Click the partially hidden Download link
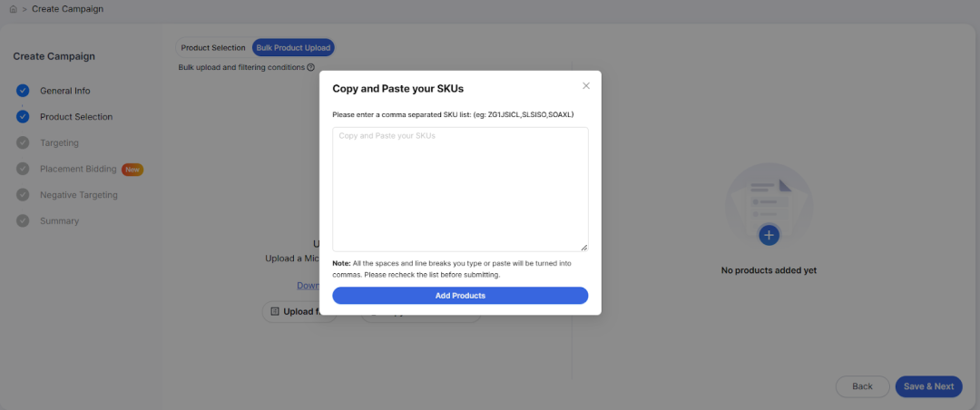The image size is (980, 410). click(308, 286)
